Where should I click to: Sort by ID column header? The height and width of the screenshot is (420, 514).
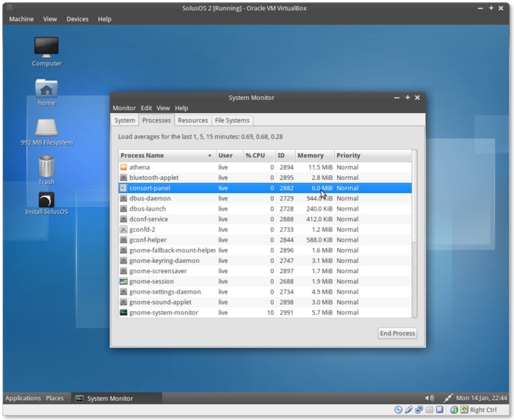coord(285,156)
